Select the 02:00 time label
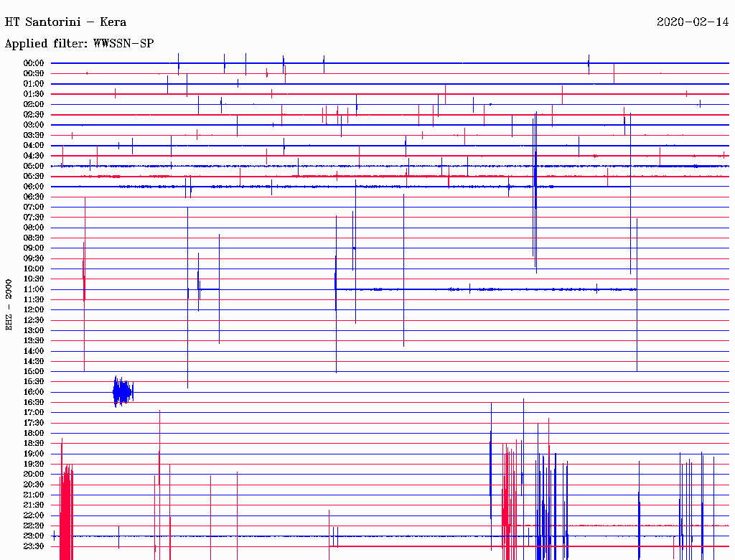735x560 pixels. [34, 104]
